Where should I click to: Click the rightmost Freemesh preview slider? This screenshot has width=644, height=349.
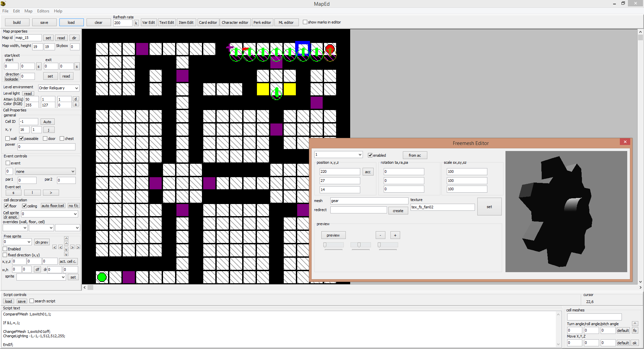[388, 245]
